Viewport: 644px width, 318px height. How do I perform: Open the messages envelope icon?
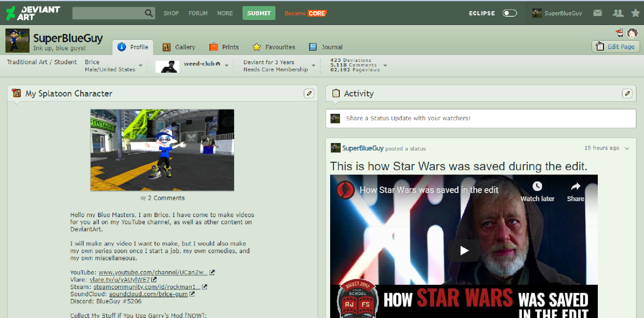coord(597,13)
